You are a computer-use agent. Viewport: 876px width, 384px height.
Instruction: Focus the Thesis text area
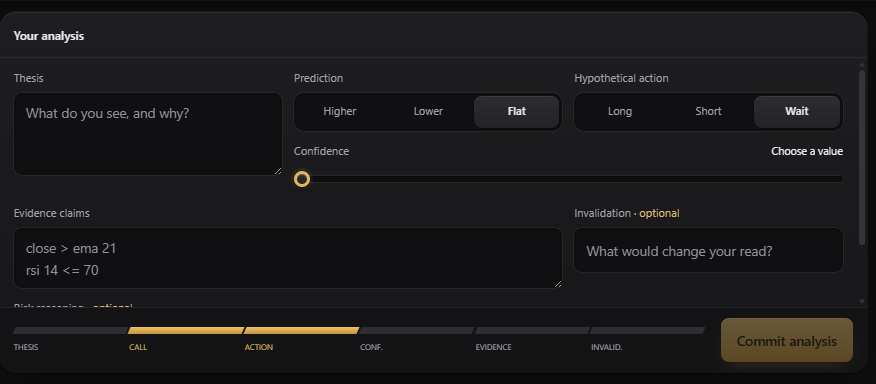[x=148, y=134]
